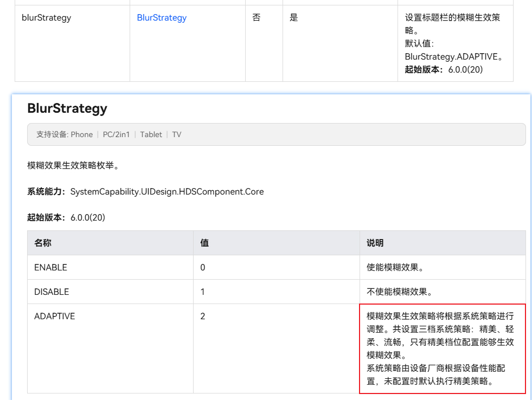Image resolution: width=532 pixels, height=400 pixels.
Task: Click the 值 column header
Action: [x=204, y=243]
